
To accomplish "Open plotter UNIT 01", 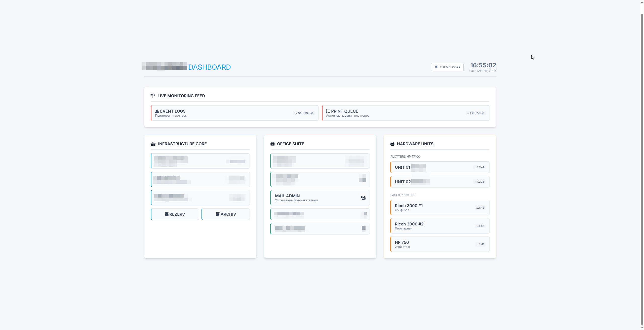I will (x=440, y=167).
